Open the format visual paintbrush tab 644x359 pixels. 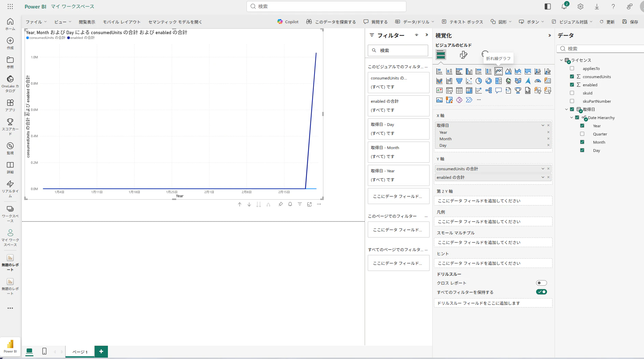point(463,55)
